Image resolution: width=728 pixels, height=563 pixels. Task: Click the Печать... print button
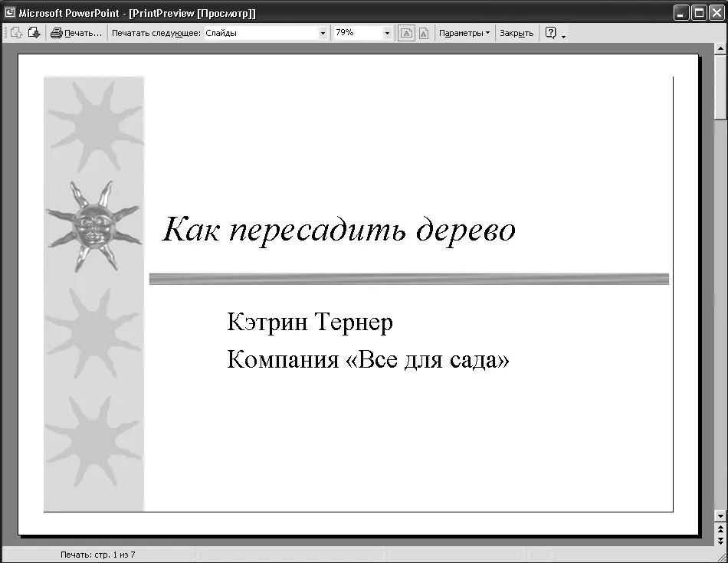tap(76, 33)
